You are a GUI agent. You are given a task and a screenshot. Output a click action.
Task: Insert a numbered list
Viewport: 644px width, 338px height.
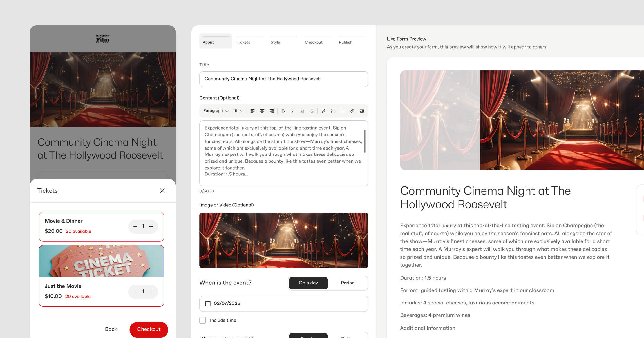pyautogui.click(x=333, y=111)
